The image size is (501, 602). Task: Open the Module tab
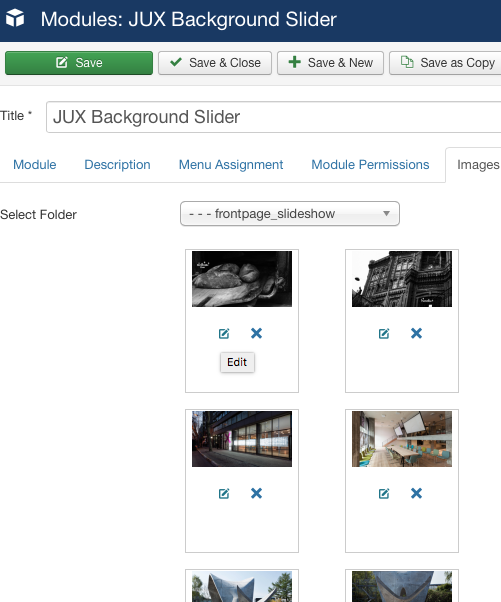[x=35, y=165]
